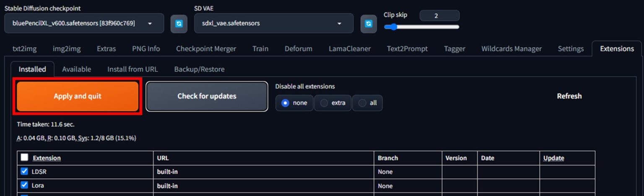Screen dimensions: 644x196
Task: Go to the PNG Info tab
Action: (x=146, y=49)
